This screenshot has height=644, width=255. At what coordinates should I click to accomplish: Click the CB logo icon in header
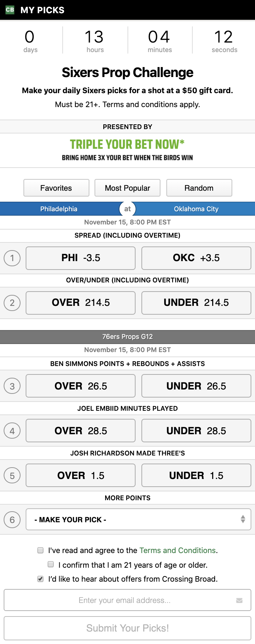(x=10, y=10)
